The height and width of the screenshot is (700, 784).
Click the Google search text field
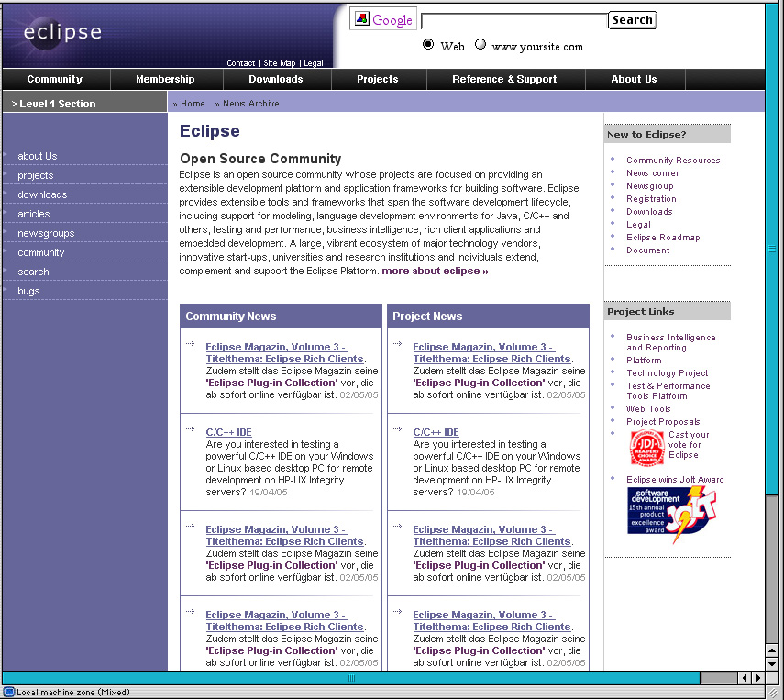point(514,21)
